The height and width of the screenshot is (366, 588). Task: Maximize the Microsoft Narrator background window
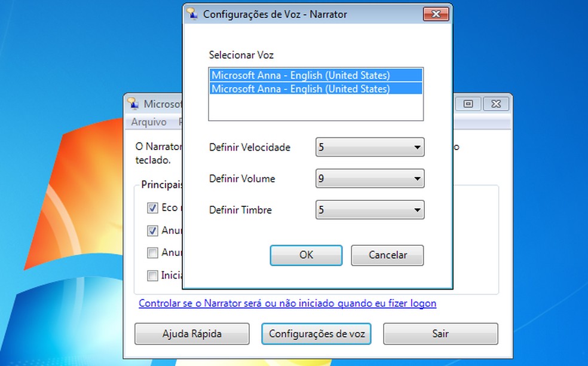click(x=468, y=103)
